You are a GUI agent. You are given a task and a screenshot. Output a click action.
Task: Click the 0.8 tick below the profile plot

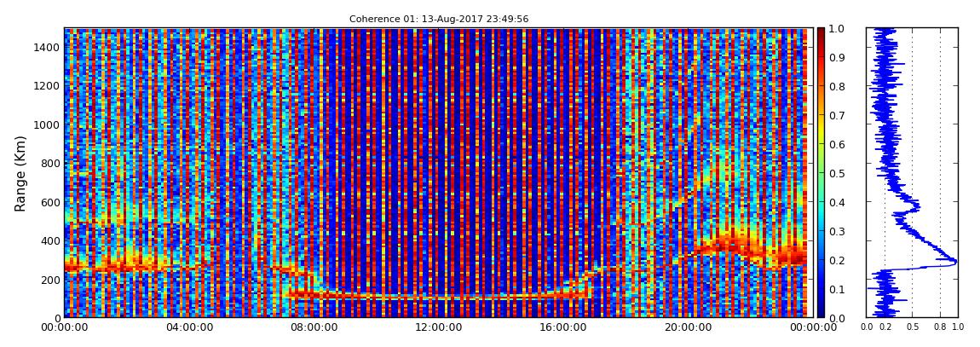click(941, 327)
